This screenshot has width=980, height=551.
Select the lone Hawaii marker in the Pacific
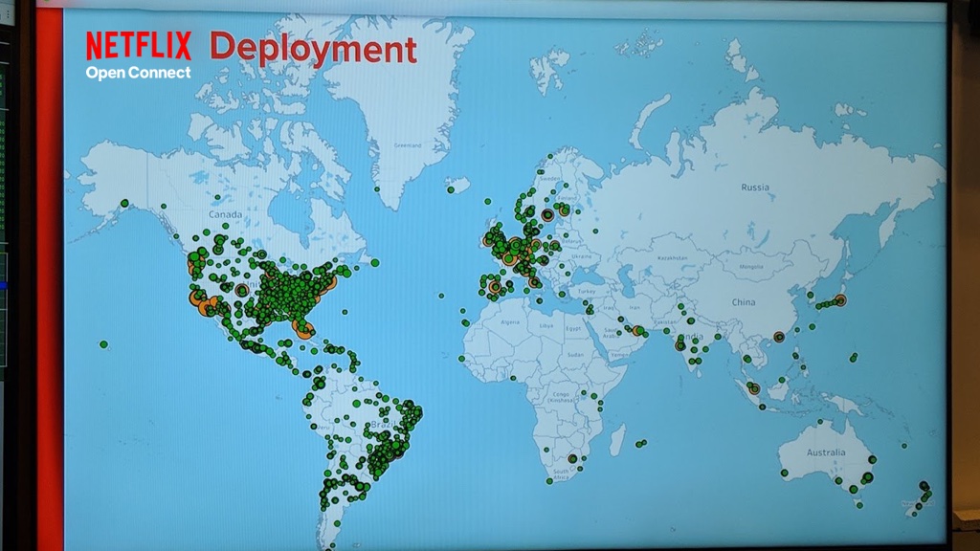pos(103,344)
